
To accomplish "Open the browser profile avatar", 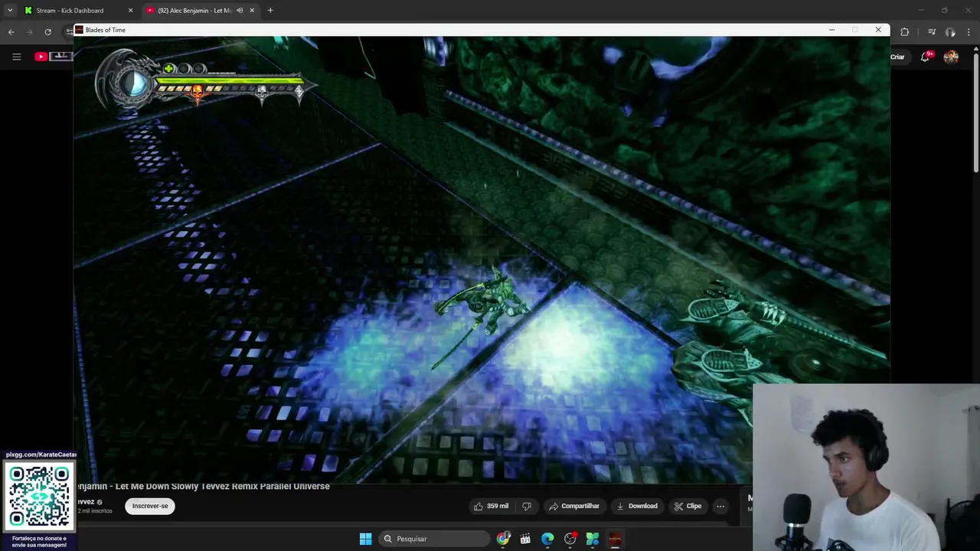I will click(950, 32).
